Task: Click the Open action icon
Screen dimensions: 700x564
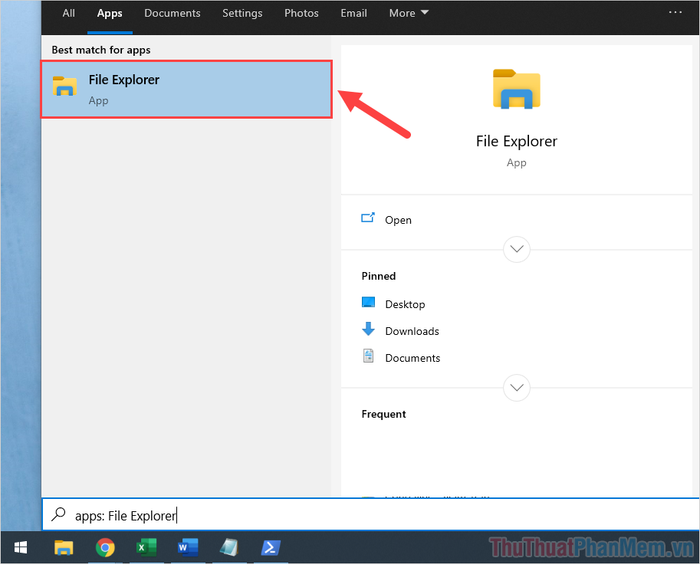Action: pyautogui.click(x=368, y=218)
